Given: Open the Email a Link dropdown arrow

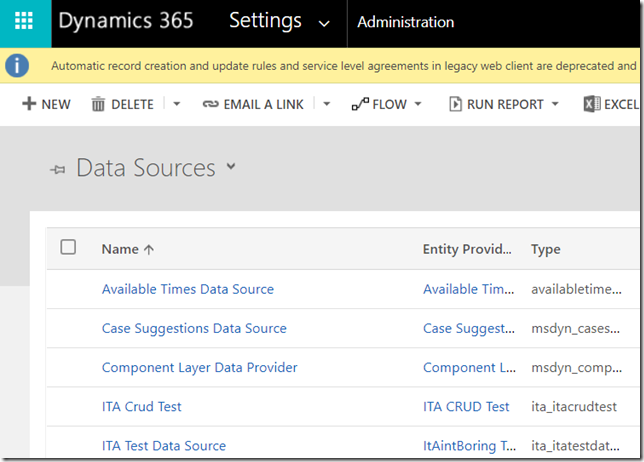Looking at the screenshot, I should point(327,104).
